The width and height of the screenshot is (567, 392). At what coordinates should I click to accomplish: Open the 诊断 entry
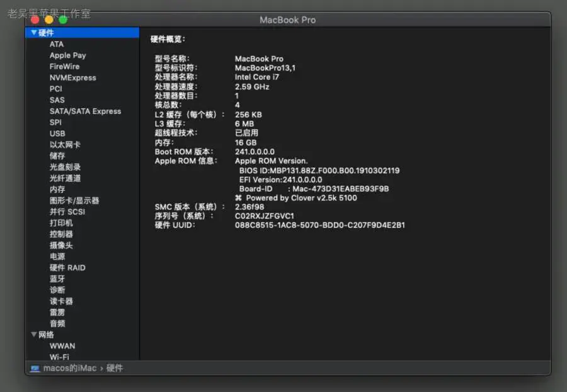tap(57, 291)
